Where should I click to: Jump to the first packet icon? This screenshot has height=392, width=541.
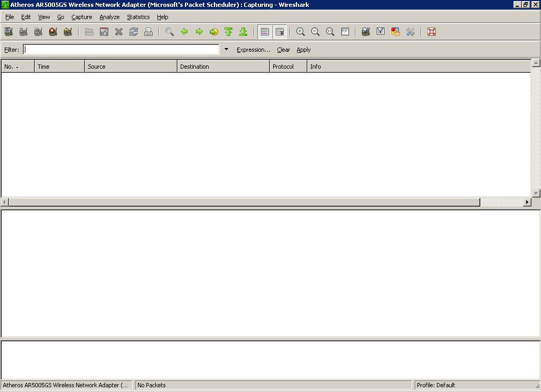pos(228,32)
